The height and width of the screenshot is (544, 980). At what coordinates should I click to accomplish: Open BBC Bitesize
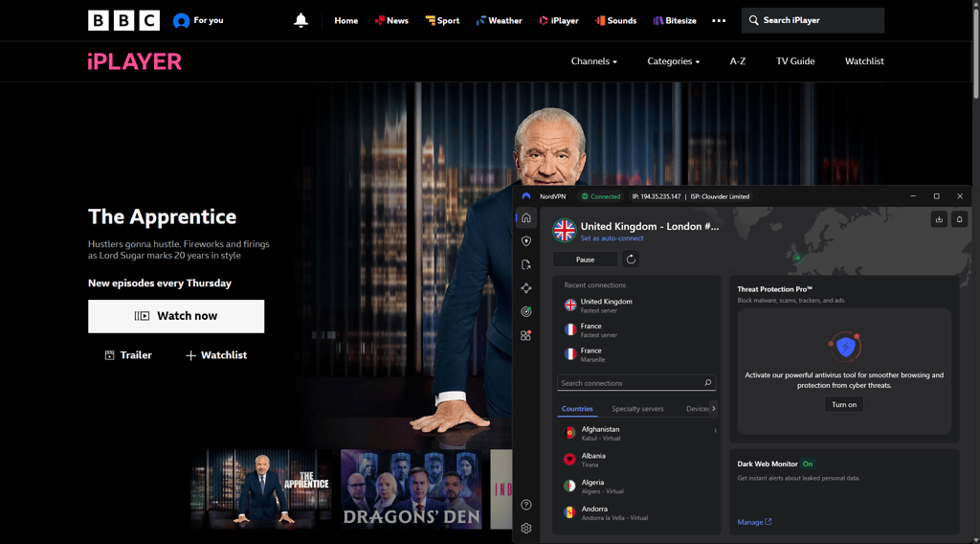pos(675,21)
